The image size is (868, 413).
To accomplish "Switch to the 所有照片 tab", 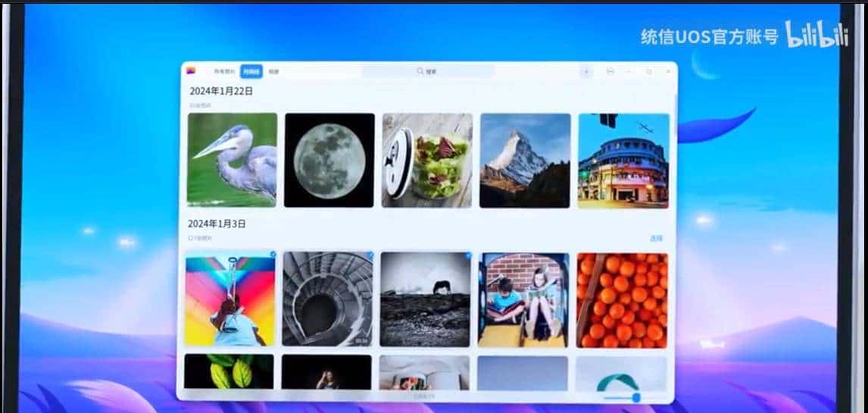I will tap(224, 71).
